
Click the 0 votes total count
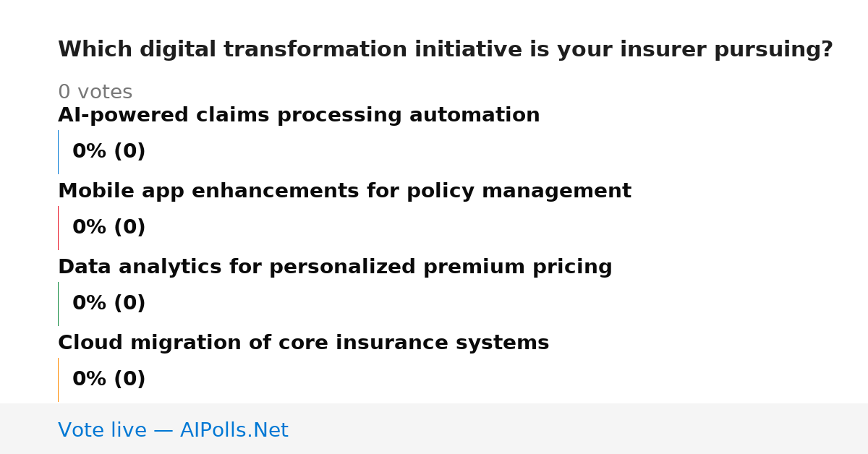95,93
